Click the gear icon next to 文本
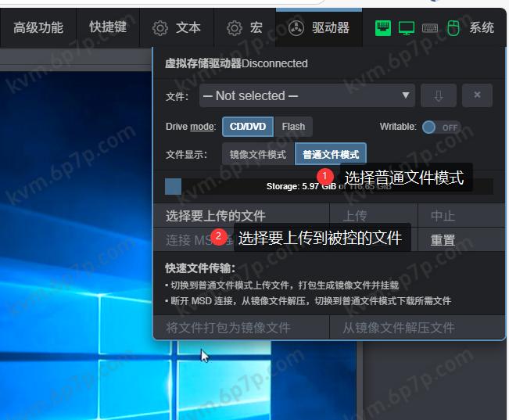 tap(160, 28)
